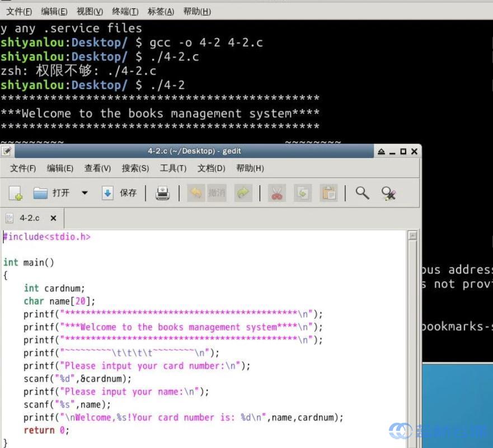The image size is (493, 448).
Task: Create a new document in gedit
Action: [16, 194]
